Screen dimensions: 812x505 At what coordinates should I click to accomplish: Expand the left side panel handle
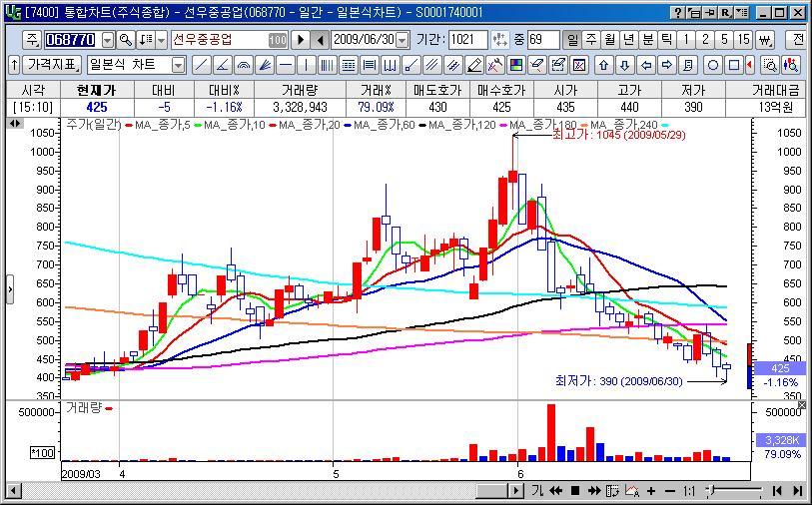(x=10, y=289)
